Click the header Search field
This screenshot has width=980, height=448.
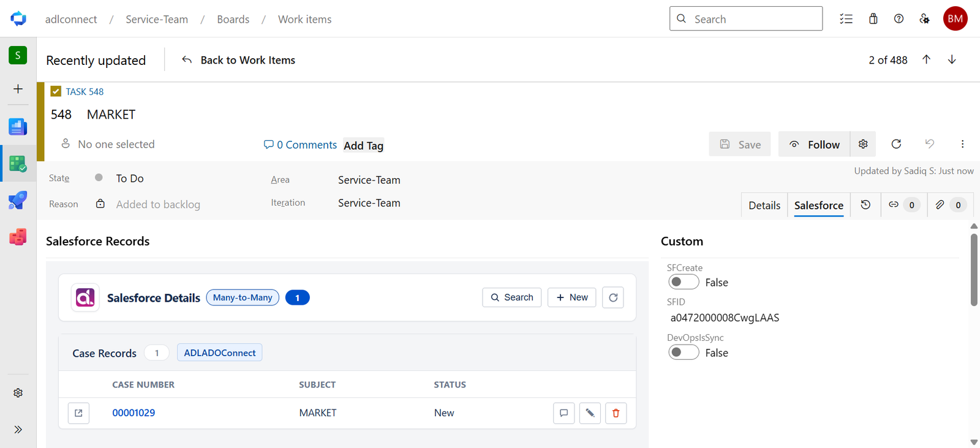746,18
